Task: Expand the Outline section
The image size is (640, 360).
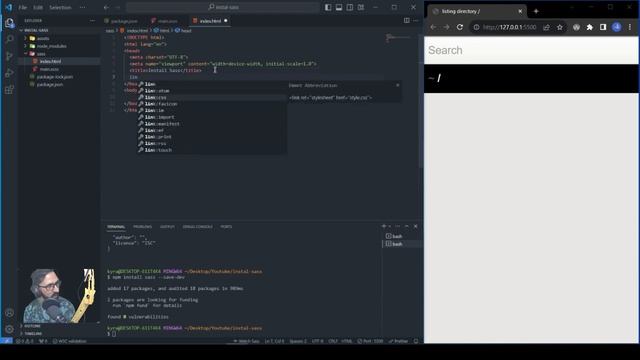Action: pos(32,326)
